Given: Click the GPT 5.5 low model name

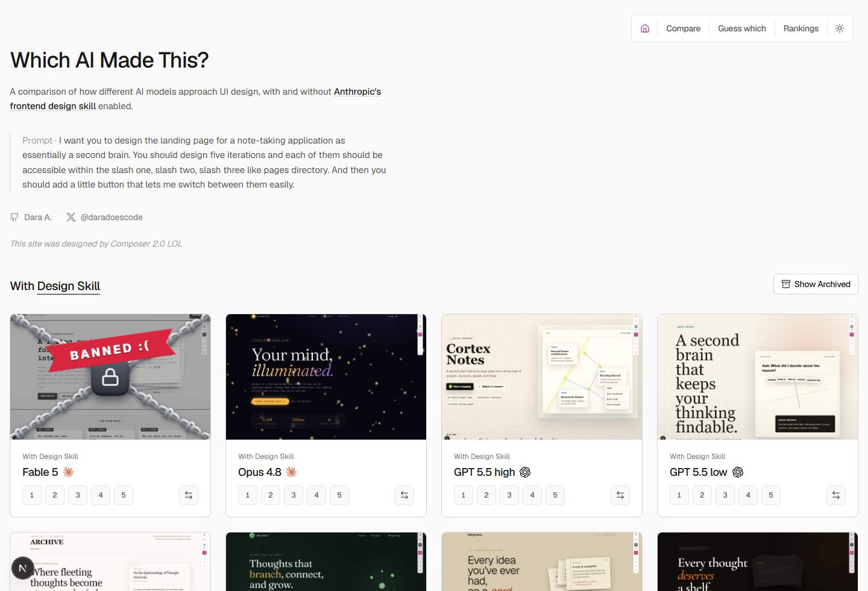Looking at the screenshot, I should coord(699,472).
